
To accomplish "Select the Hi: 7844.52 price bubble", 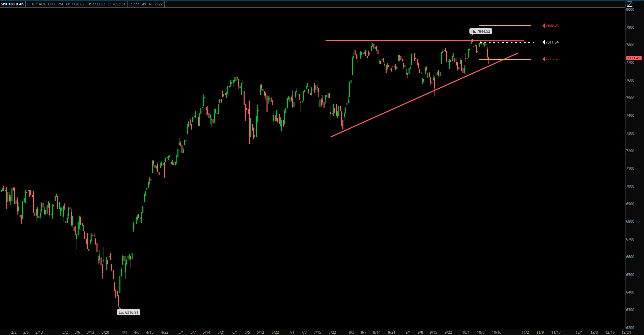I will [x=481, y=31].
